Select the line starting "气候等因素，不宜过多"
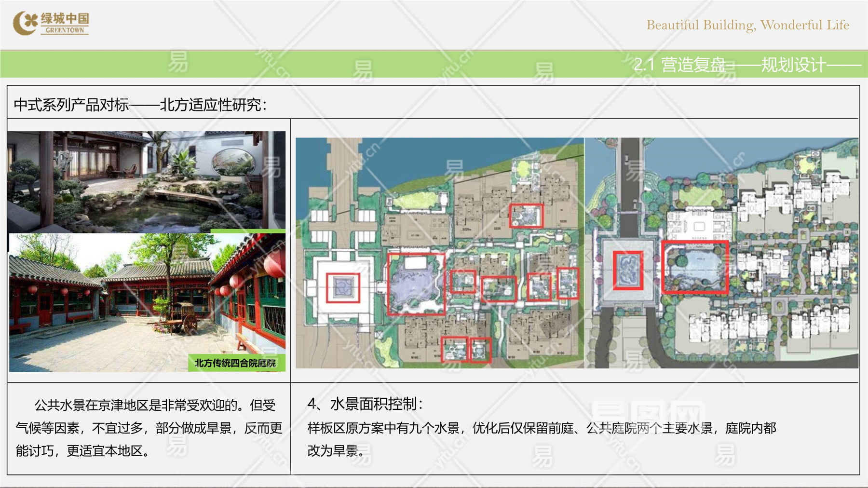 (x=149, y=428)
